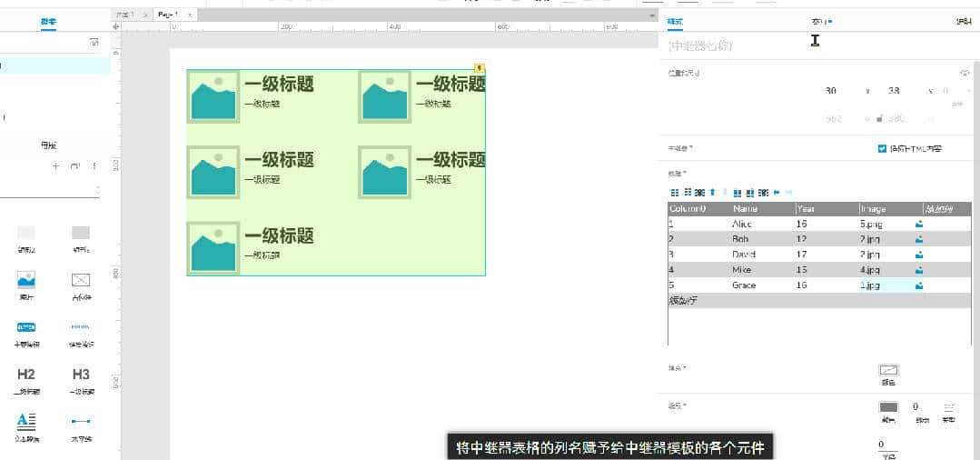Click hidden eye icon in position section
This screenshot has height=460, width=980.
(965, 73)
